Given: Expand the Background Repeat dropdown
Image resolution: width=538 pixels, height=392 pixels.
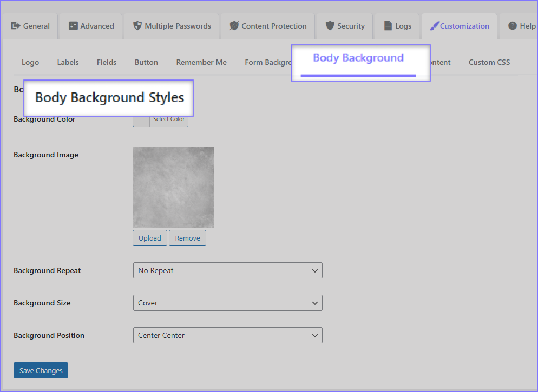Looking at the screenshot, I should click(x=227, y=270).
